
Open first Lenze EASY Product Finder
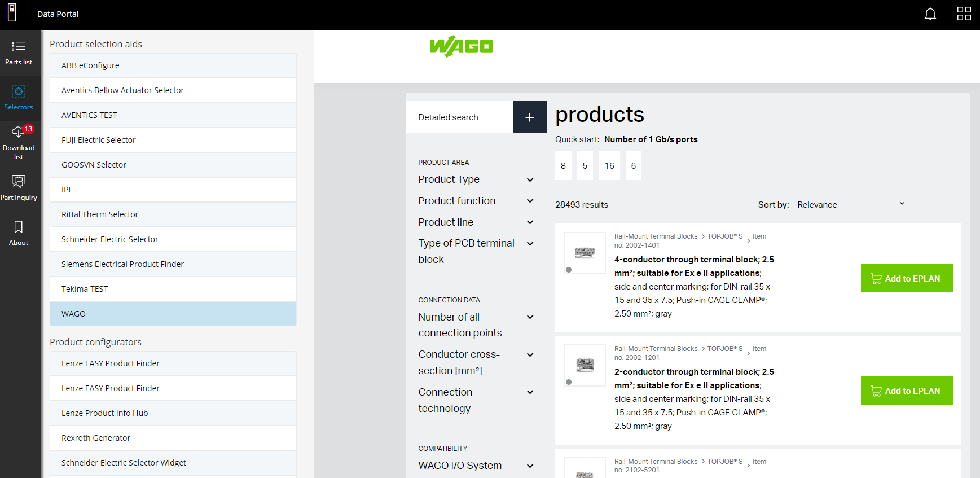[173, 363]
